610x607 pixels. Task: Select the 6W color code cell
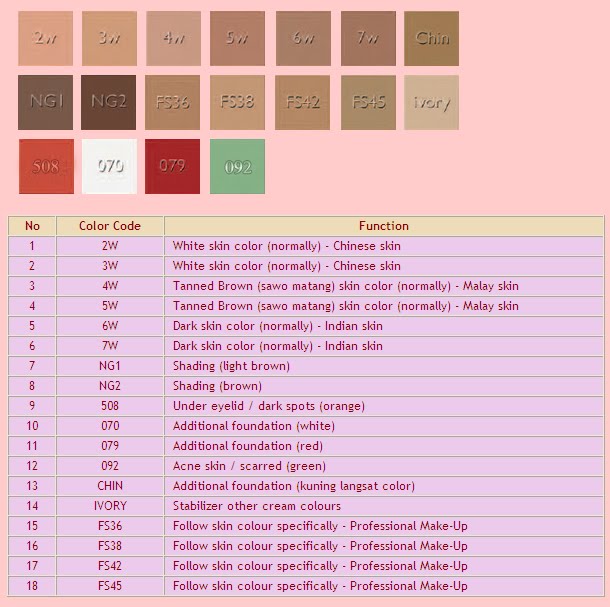click(x=110, y=326)
